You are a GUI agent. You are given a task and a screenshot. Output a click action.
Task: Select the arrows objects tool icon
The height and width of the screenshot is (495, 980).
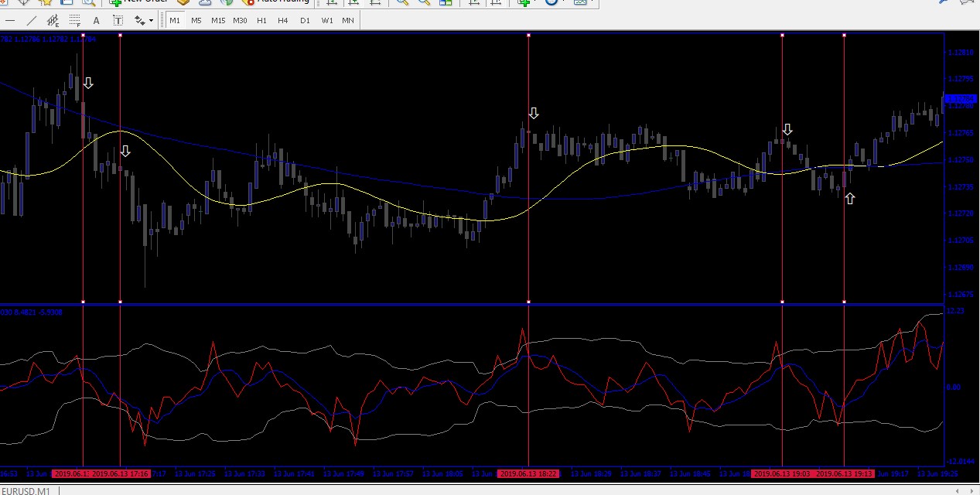(139, 20)
